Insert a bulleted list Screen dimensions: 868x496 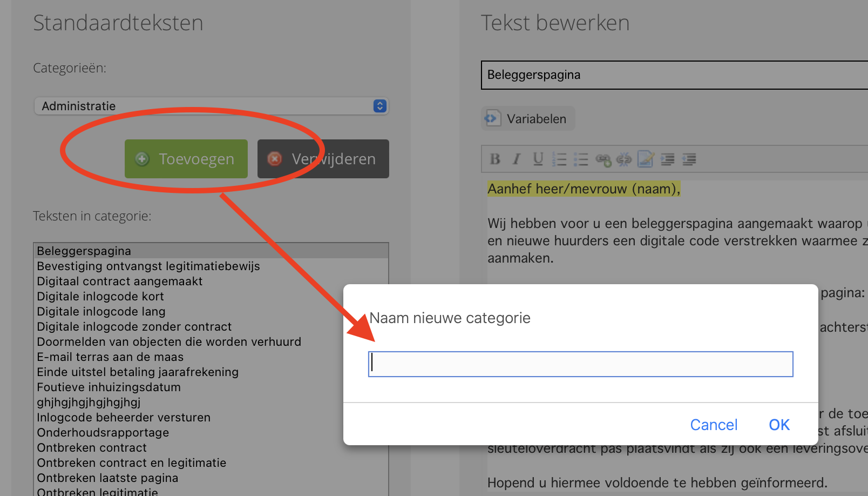(x=581, y=159)
